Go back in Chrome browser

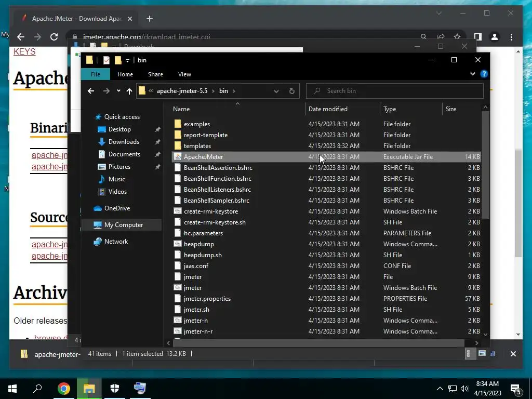[21, 37]
